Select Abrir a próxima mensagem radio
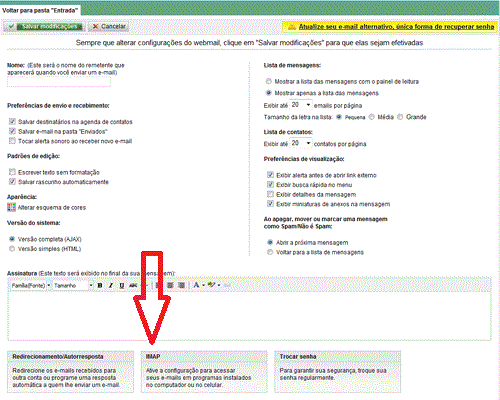The width and height of the screenshot is (500, 400). [x=270, y=242]
